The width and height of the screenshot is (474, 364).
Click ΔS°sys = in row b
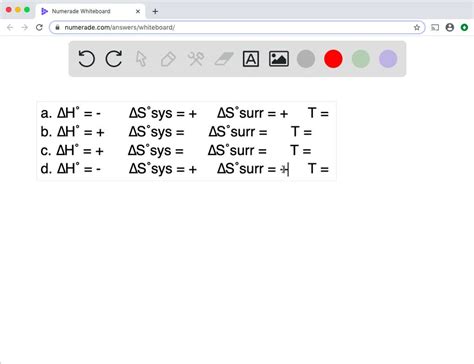[x=156, y=132]
